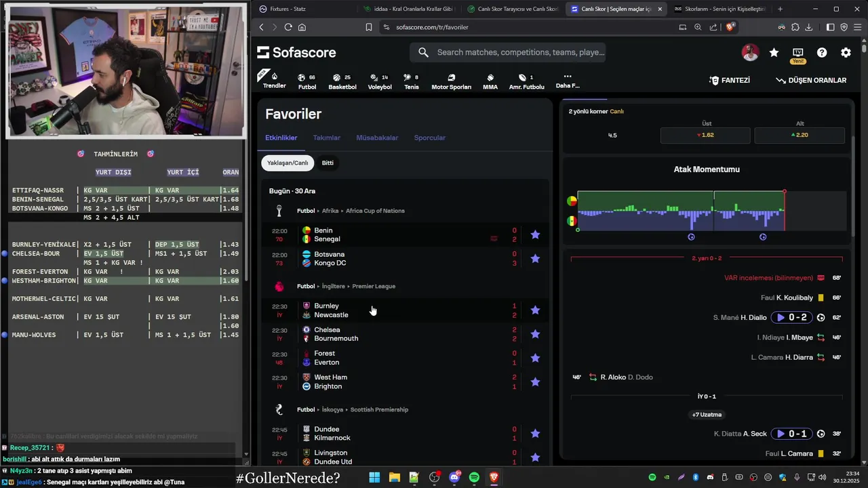The width and height of the screenshot is (868, 488).
Task: Unfavorite the Burnley vs Newcastle match
Action: coord(535,310)
